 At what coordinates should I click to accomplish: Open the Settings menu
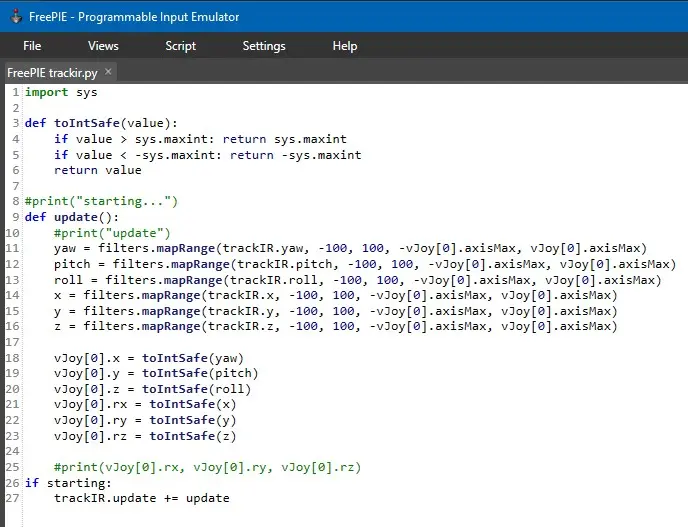coord(264,46)
